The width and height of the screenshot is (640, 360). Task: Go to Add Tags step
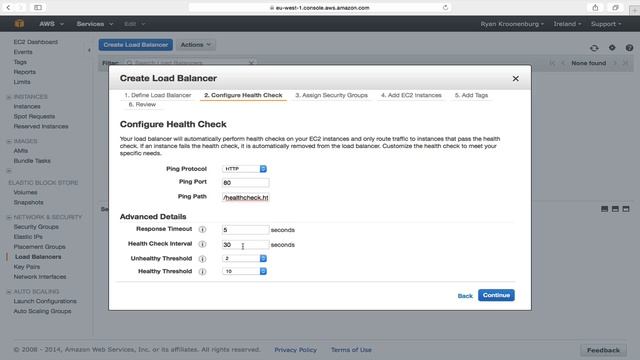tap(471, 95)
